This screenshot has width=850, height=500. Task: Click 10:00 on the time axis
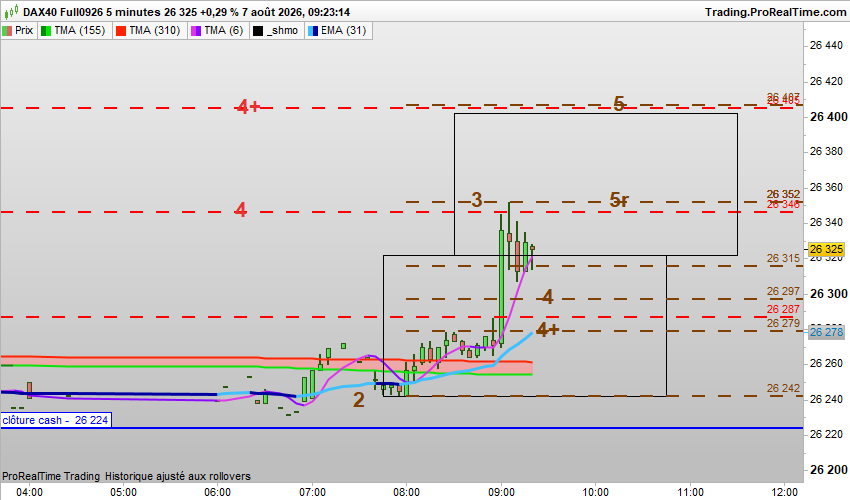coord(595,492)
